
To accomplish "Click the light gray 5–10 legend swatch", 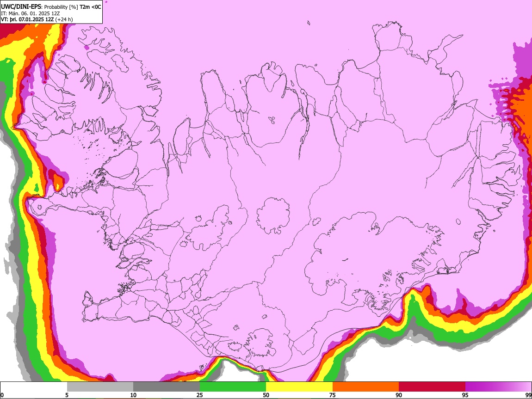I will 100,387.
